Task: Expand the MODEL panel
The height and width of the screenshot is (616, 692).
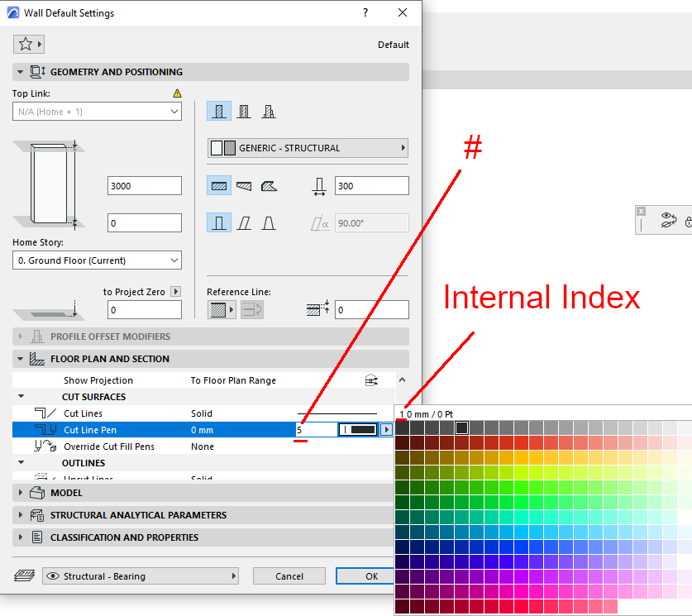Action: click(83, 491)
